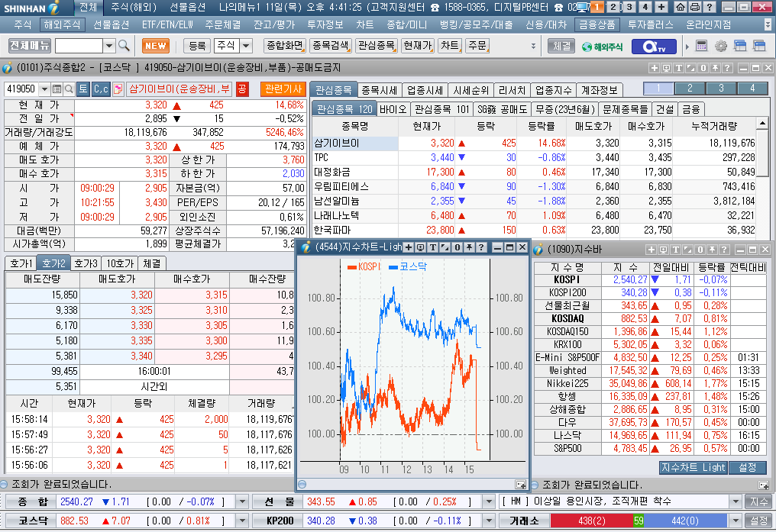The height and width of the screenshot is (532, 776).
Task: Open the 금융상품 menu
Action: click(597, 24)
